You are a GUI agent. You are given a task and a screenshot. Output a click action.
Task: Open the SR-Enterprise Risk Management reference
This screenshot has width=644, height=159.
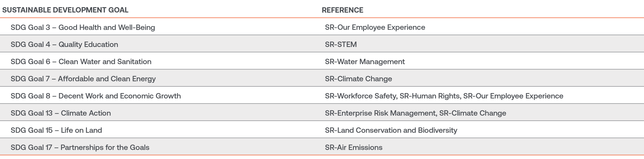tap(381, 113)
